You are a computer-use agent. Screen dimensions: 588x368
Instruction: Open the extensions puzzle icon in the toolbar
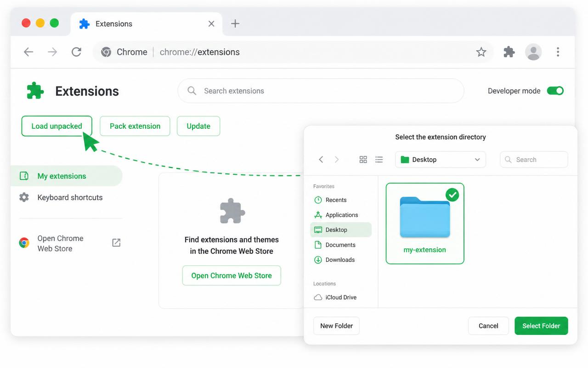[509, 52]
